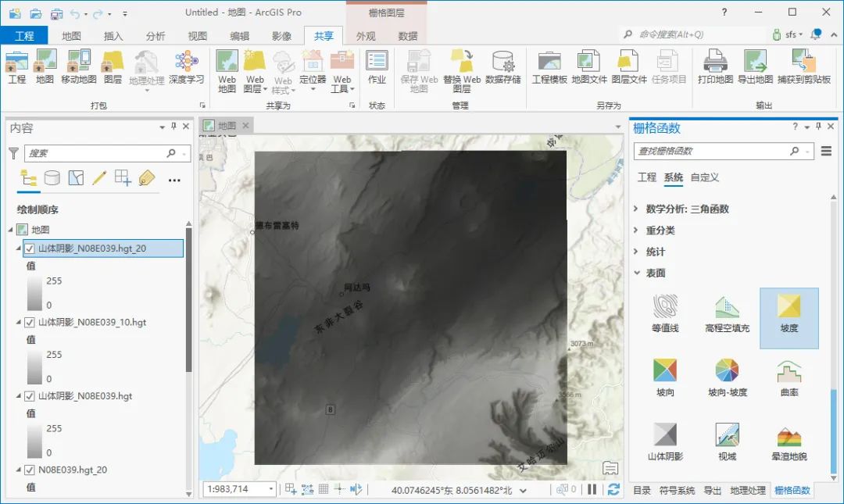
Task: Click list by data source icon
Action: (52, 178)
